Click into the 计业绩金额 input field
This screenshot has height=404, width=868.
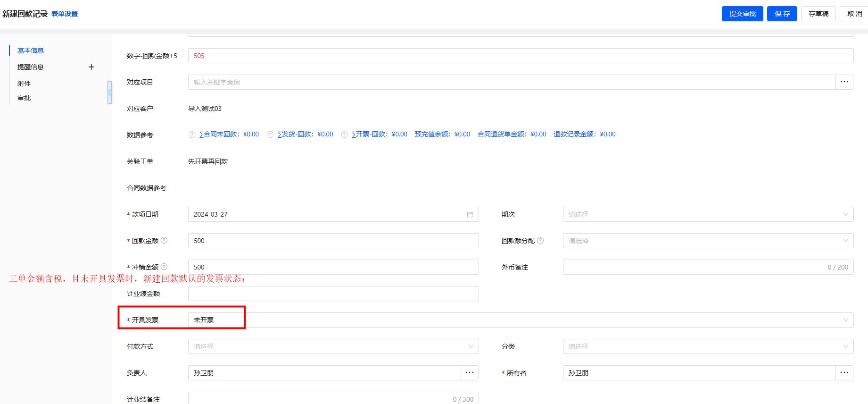pyautogui.click(x=333, y=294)
